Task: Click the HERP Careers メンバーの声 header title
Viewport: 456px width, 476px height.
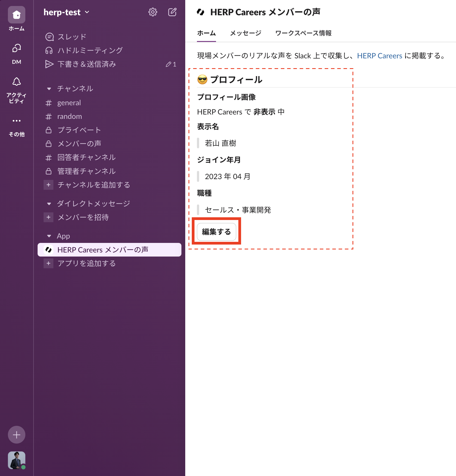Action: click(x=265, y=12)
